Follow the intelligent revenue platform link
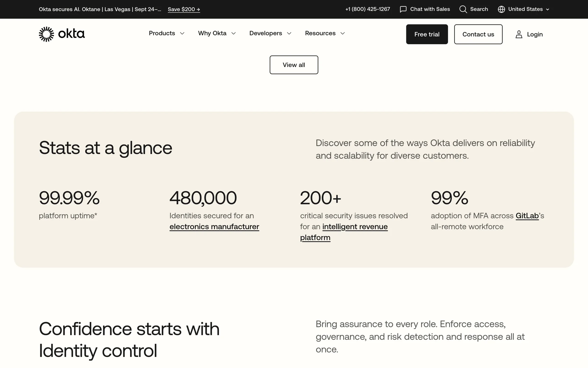This screenshot has width=588, height=368. tap(355, 227)
